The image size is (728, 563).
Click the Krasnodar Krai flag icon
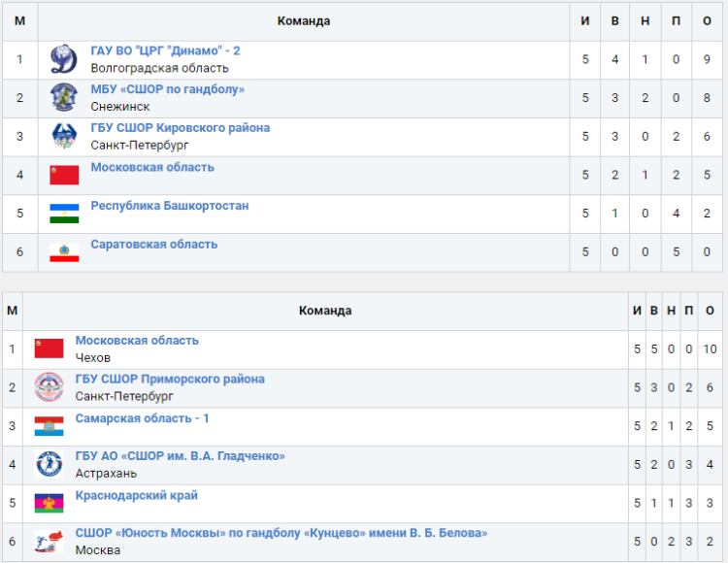pyautogui.click(x=49, y=504)
